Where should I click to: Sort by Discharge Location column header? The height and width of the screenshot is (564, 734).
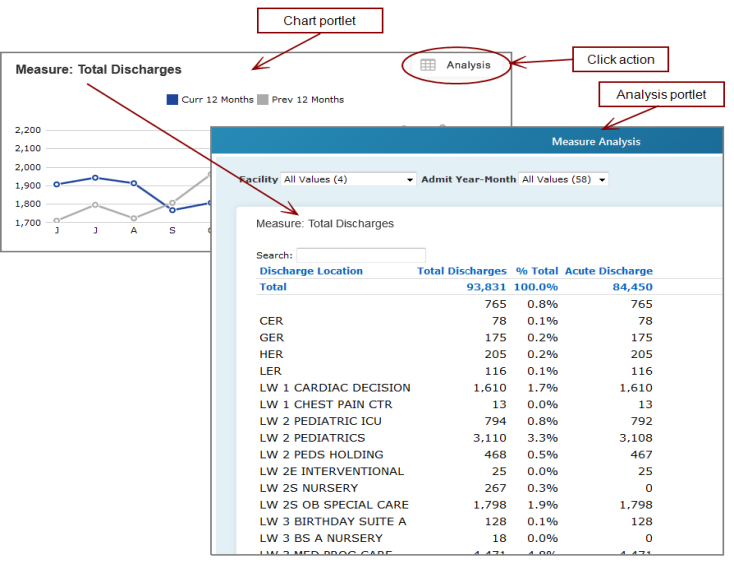[311, 271]
